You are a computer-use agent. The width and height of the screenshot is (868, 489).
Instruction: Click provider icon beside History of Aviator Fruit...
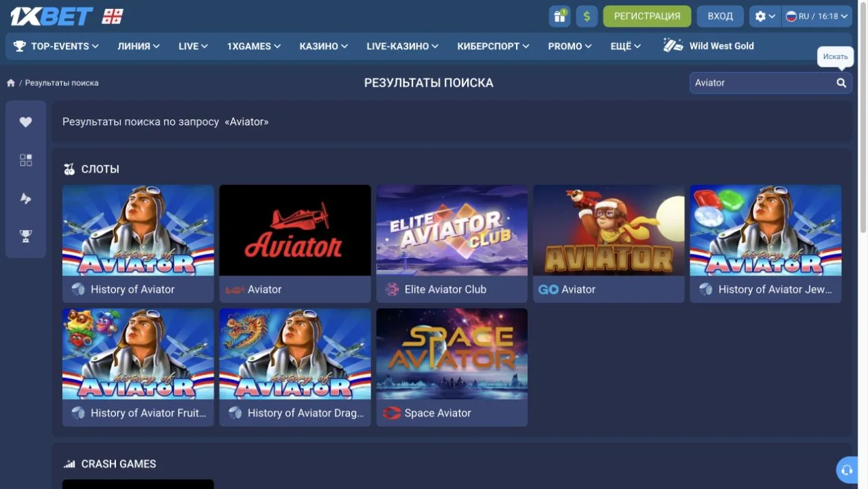pos(78,413)
